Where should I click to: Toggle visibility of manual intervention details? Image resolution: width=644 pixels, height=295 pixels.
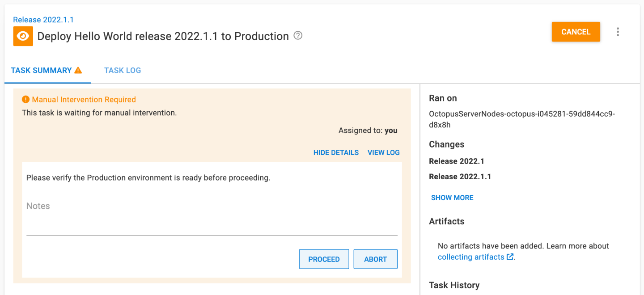tap(336, 152)
